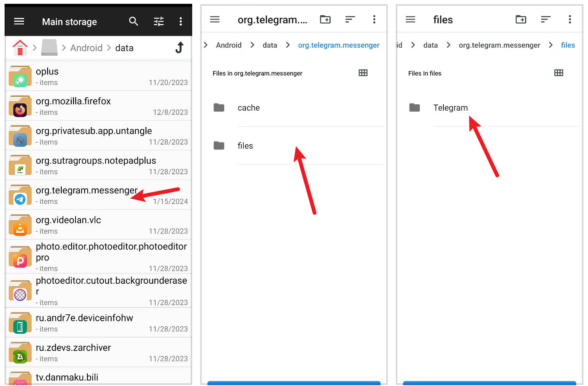Switch the files panel to grid view
This screenshot has height=386, width=588.
(x=559, y=73)
